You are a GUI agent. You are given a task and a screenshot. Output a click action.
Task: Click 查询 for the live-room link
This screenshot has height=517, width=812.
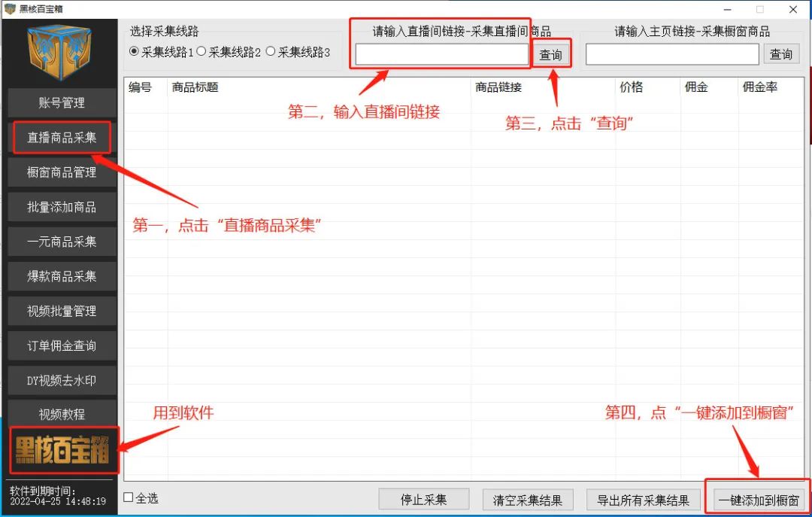coord(550,54)
